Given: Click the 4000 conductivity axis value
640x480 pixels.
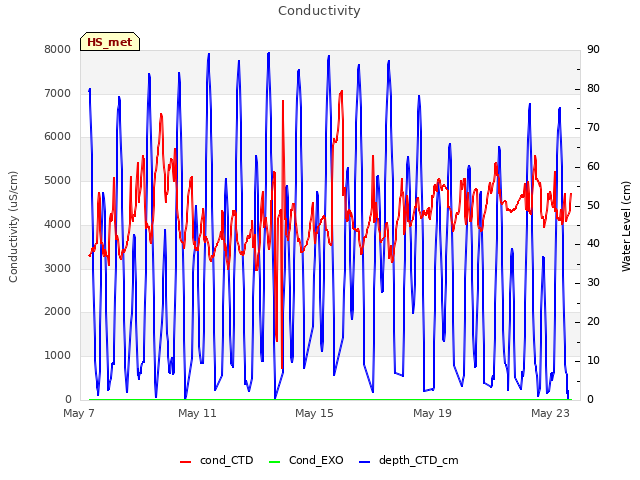Looking at the screenshot, I should (58, 224).
